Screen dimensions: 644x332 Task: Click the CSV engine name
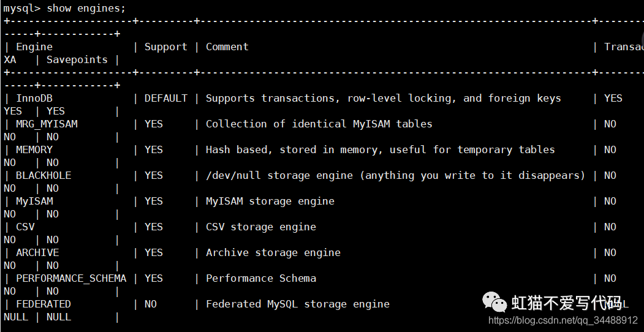[25, 227]
